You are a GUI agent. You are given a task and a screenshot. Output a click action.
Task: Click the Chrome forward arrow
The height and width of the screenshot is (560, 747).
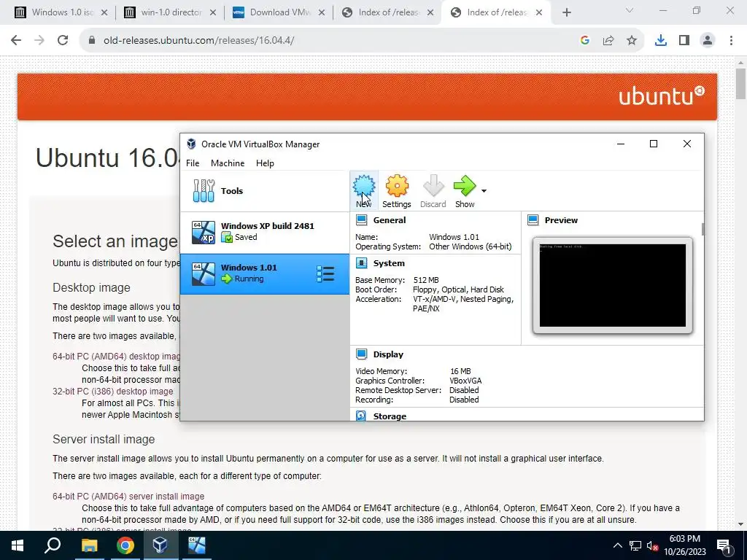pos(39,41)
